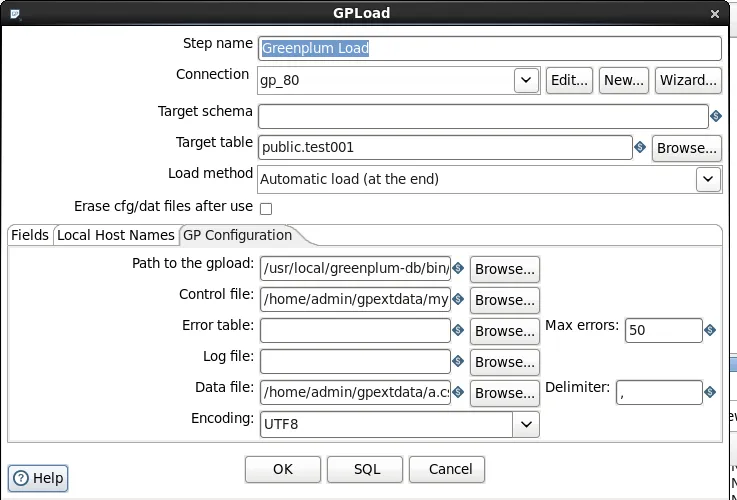The width and height of the screenshot is (737, 500).
Task: Toggle Erase cfg/dat files after use
Action: click(266, 208)
